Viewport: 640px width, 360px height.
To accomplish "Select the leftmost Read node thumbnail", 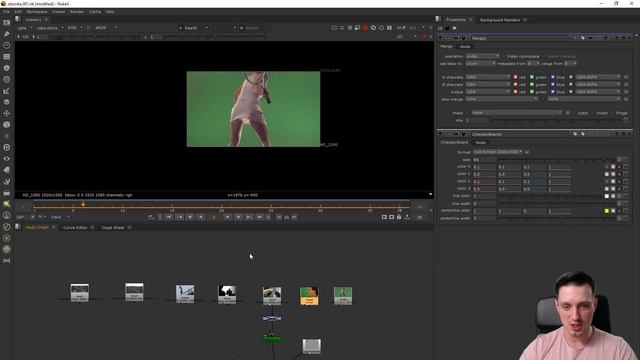I will click(80, 293).
